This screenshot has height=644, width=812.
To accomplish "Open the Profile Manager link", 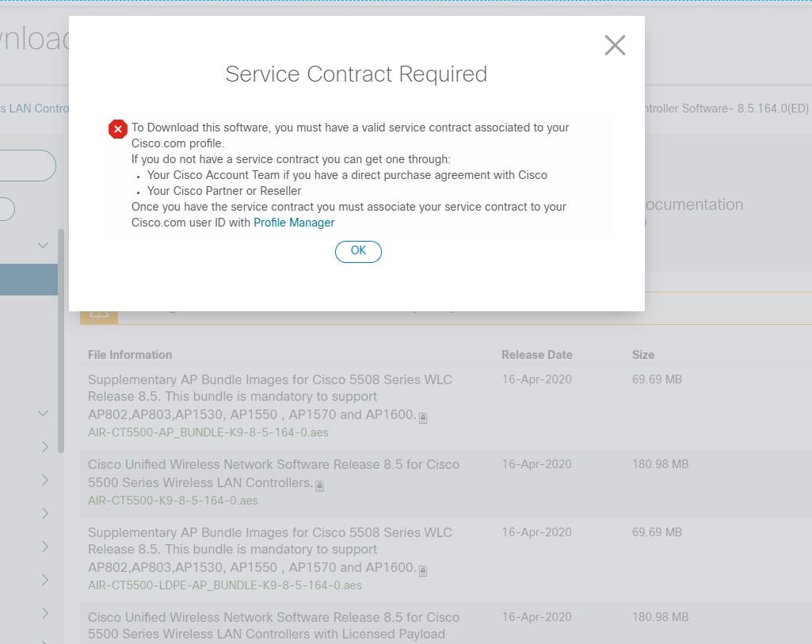I will click(x=294, y=223).
